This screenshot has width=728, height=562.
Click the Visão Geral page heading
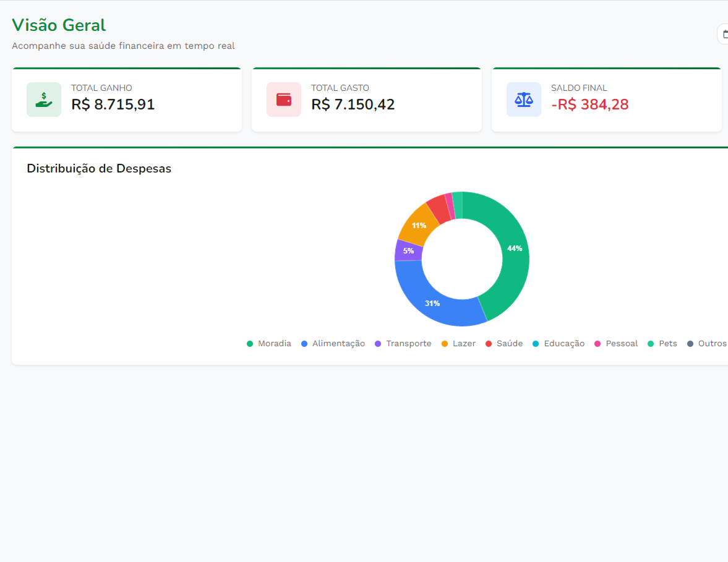tap(59, 25)
